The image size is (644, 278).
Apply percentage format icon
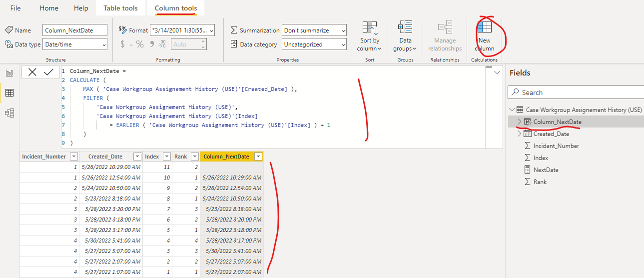(x=139, y=44)
